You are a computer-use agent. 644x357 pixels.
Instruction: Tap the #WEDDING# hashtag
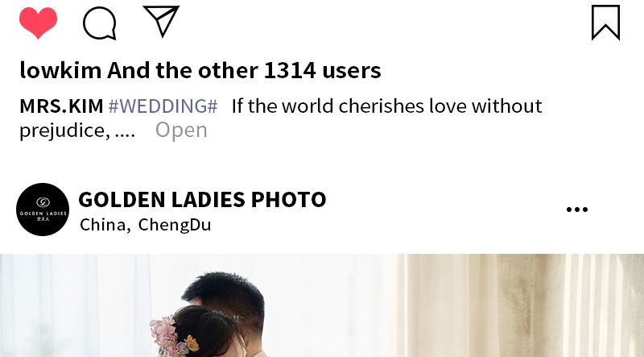tap(163, 106)
